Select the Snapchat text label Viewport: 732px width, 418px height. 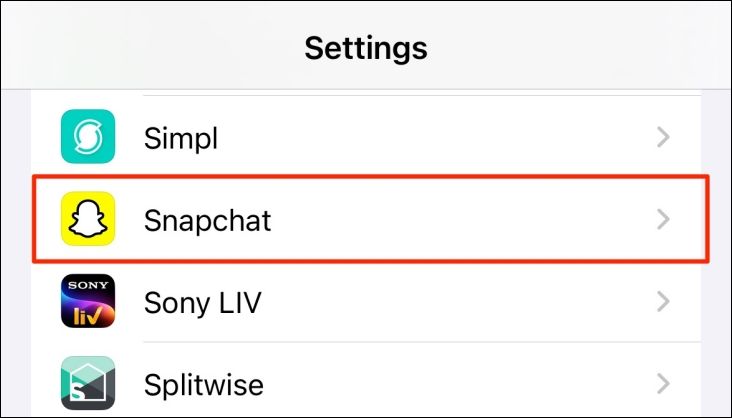207,220
